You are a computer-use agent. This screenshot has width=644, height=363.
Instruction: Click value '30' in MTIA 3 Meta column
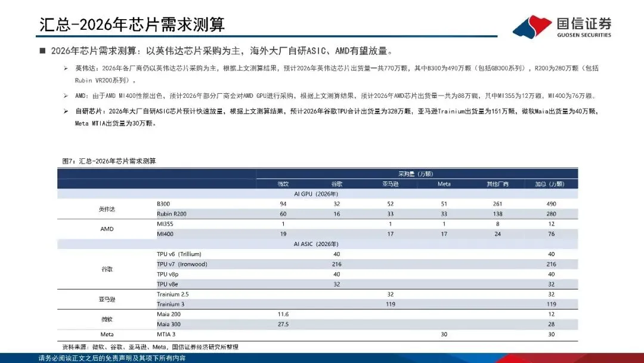click(444, 334)
